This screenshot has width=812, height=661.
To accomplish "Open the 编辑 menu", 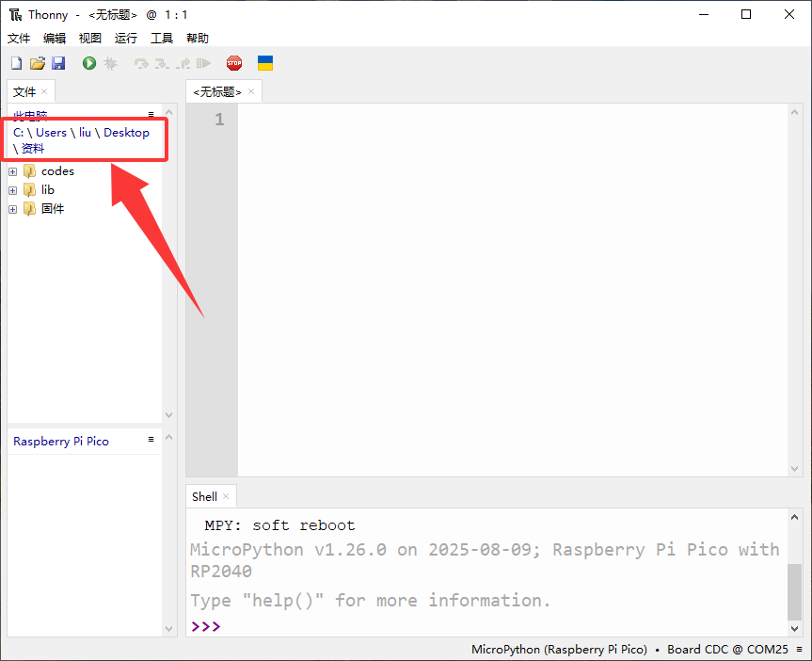I will [x=55, y=39].
